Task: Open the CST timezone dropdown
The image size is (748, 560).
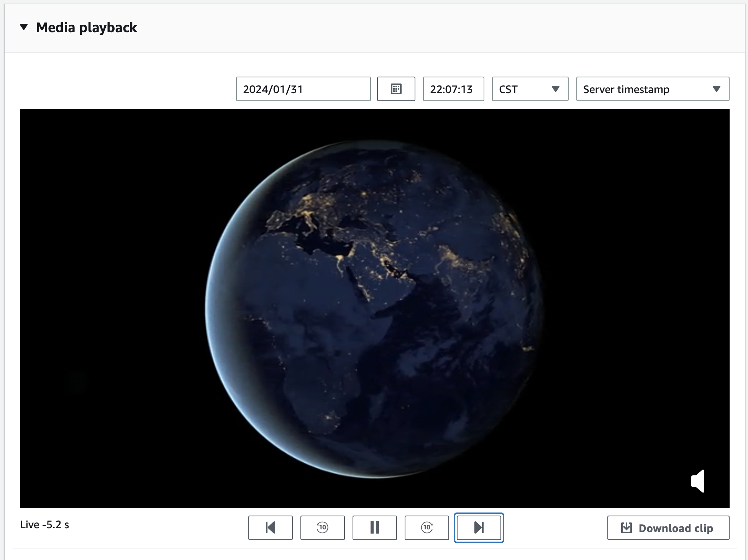Action: [530, 89]
